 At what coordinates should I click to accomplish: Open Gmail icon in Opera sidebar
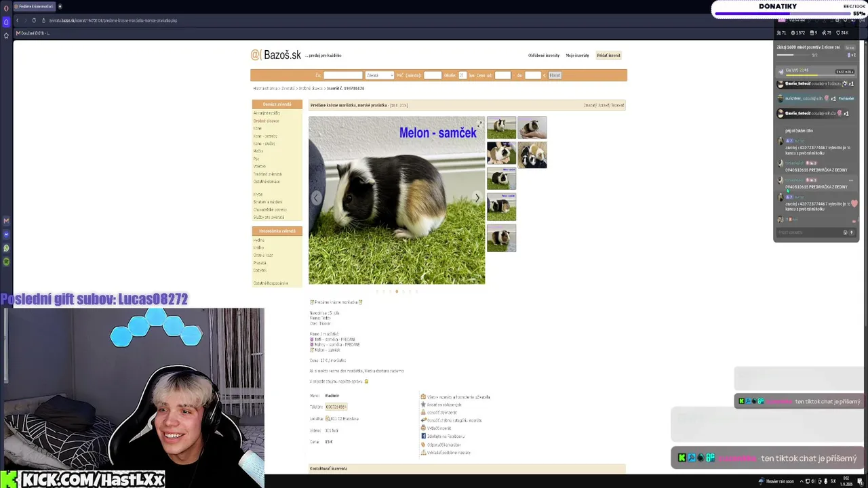click(6, 221)
